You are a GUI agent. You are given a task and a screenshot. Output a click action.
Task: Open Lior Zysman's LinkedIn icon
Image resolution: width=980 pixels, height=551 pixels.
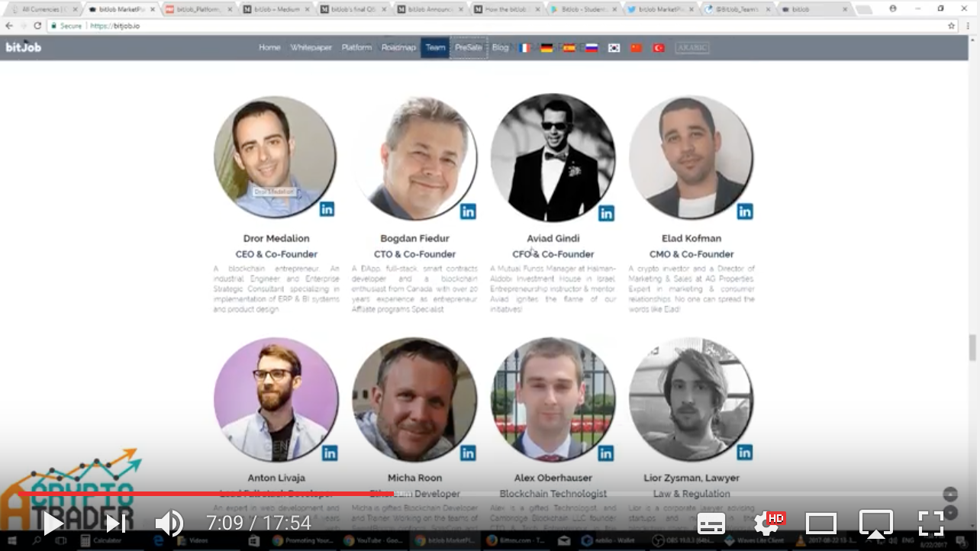pyautogui.click(x=744, y=453)
